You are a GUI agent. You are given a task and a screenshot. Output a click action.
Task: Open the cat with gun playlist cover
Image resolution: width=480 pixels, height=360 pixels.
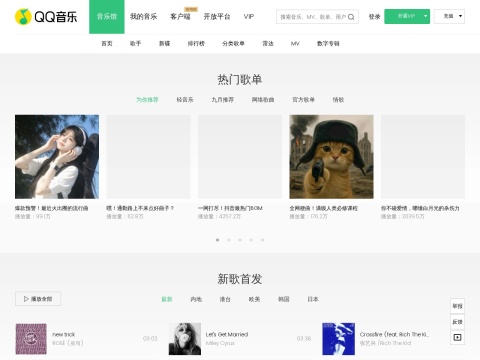(331, 157)
